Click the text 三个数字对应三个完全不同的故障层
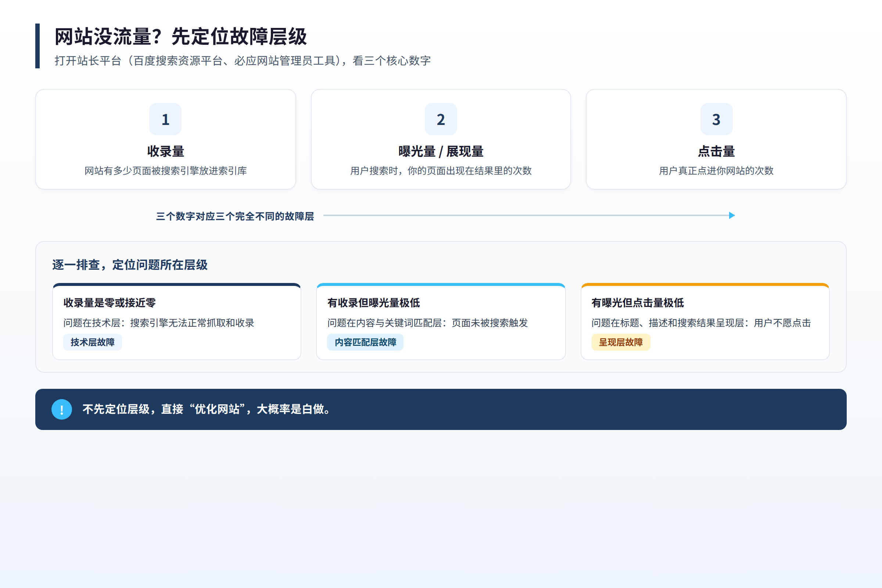This screenshot has height=588, width=882. click(x=235, y=216)
